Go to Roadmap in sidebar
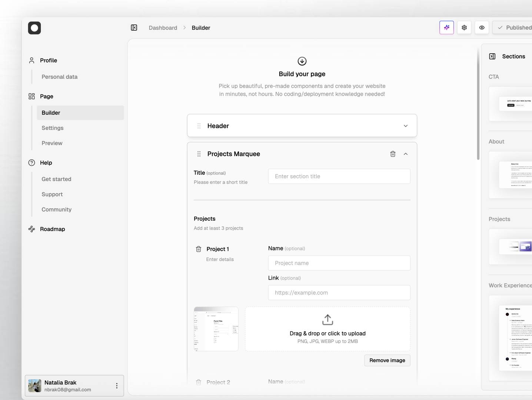 click(52, 229)
